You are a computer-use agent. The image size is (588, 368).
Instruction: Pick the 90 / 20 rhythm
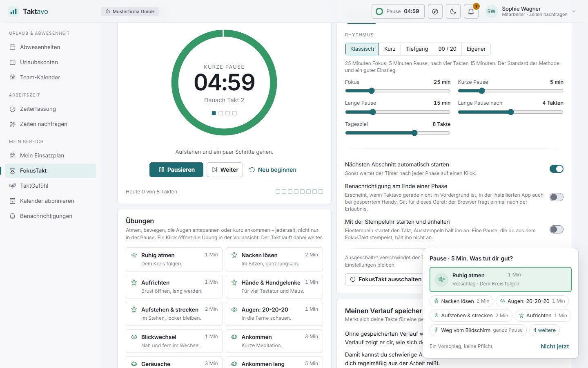(447, 49)
